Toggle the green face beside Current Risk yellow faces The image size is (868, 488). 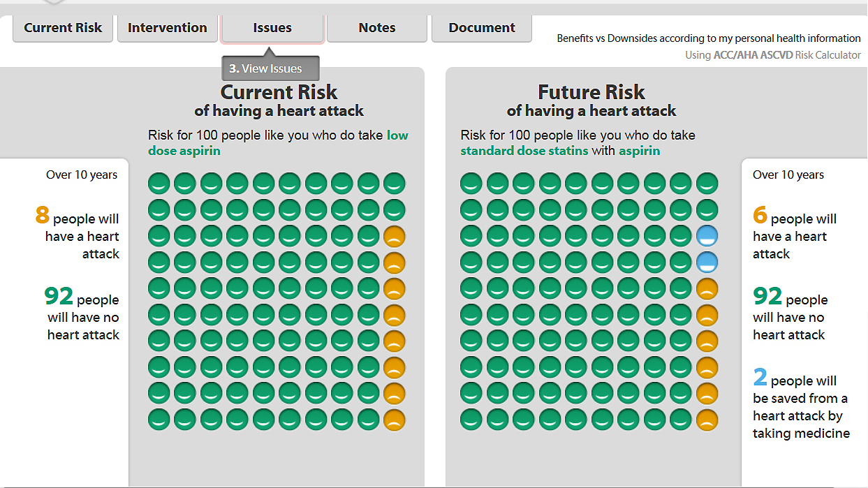368,236
